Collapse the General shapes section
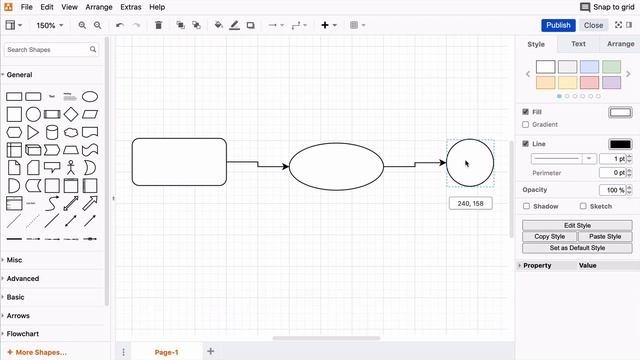640x360 pixels. tap(19, 75)
